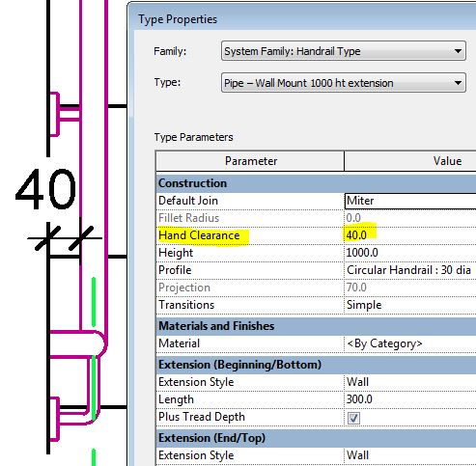Select the Materials and Finishes group header
Viewport: 476px width, 466px height.
pyautogui.click(x=316, y=326)
